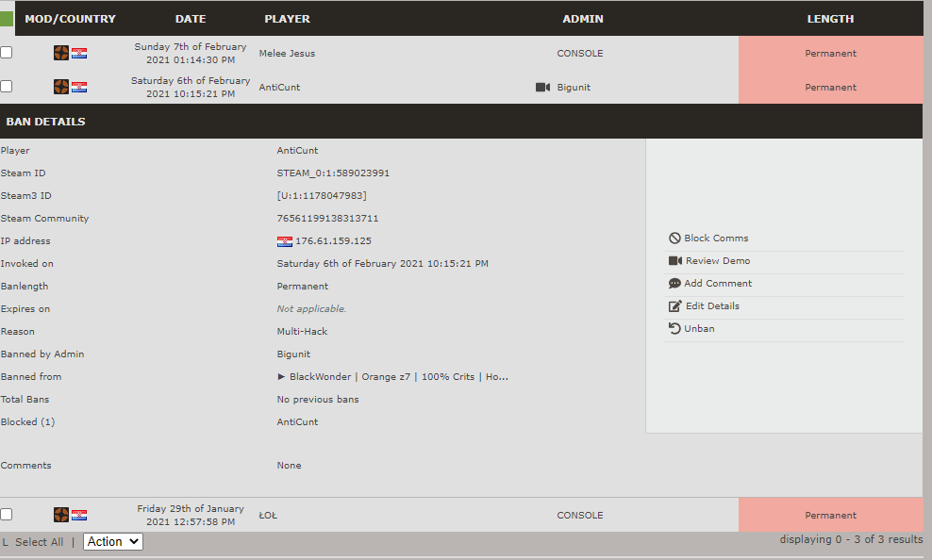
Task: Click the Invoked on date value in ban details
Action: tap(383, 263)
